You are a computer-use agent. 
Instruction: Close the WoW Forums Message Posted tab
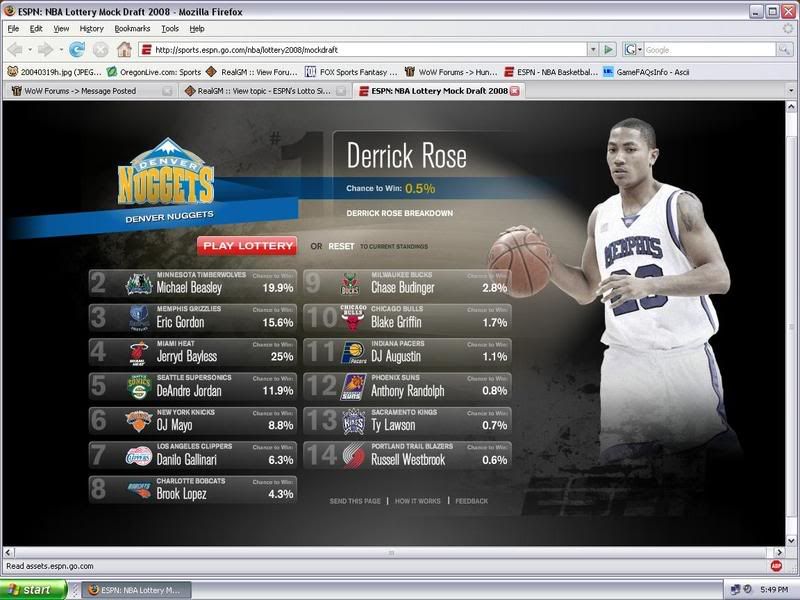point(167,91)
